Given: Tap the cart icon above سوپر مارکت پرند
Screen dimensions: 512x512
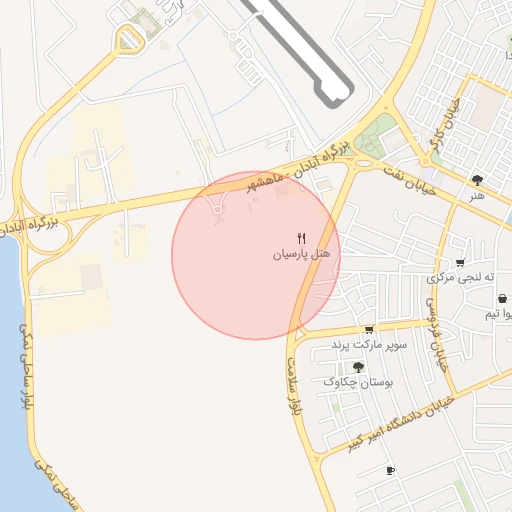Looking at the screenshot, I should tap(369, 330).
